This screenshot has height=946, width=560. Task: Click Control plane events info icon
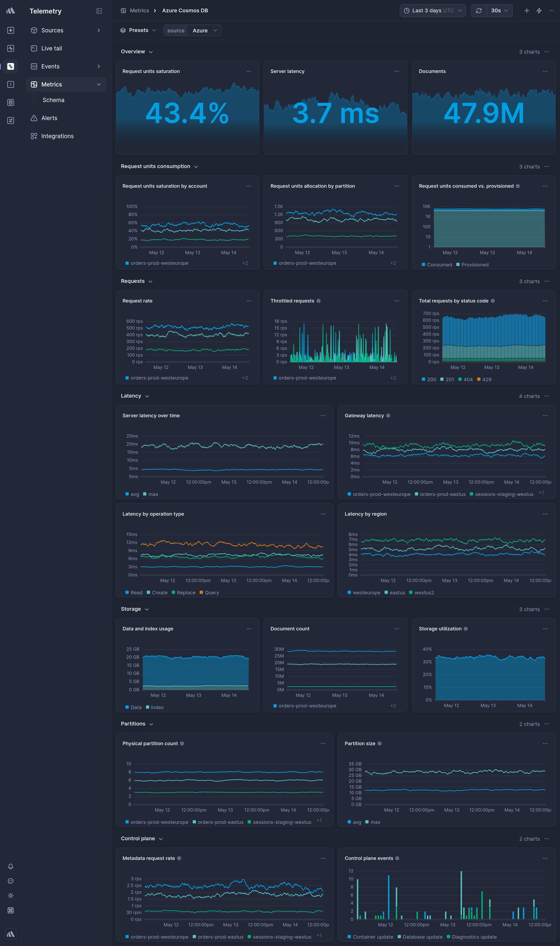click(398, 859)
